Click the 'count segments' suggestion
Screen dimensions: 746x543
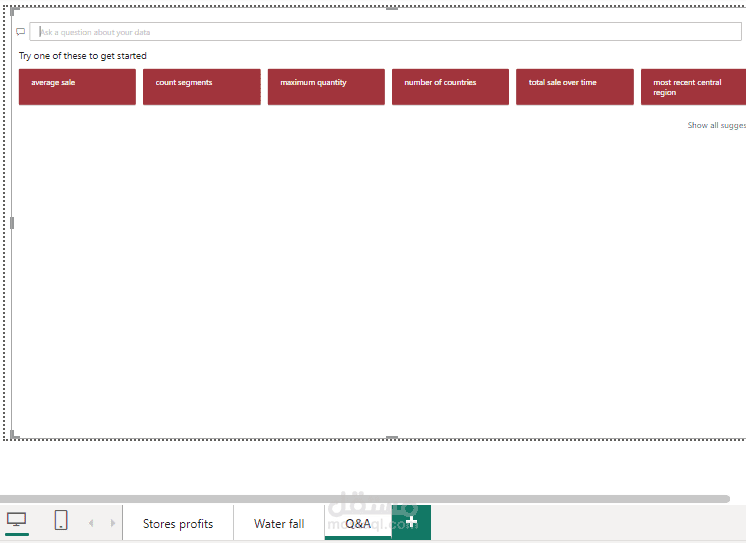coord(202,87)
